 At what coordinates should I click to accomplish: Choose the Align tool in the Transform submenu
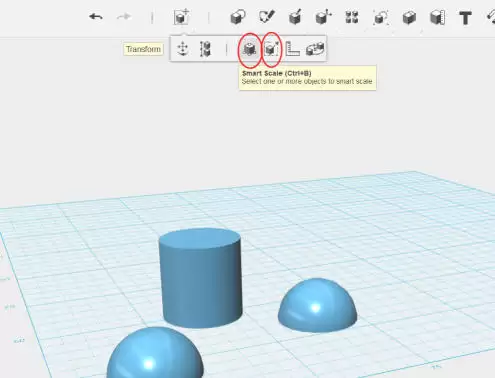(x=205, y=49)
